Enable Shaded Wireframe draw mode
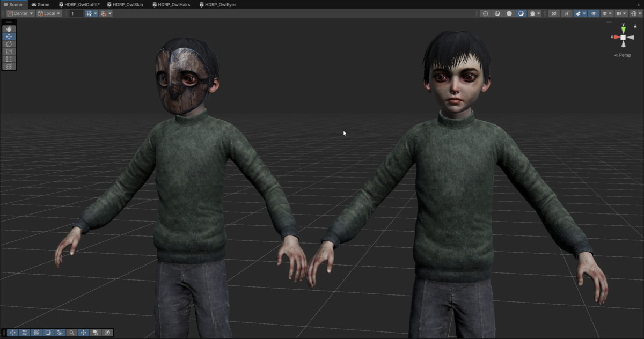644x339 pixels. coord(497,13)
